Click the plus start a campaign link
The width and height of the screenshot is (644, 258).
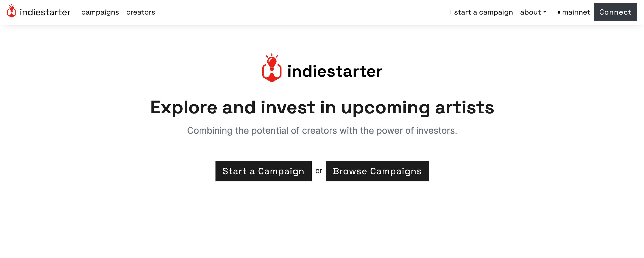(x=481, y=12)
